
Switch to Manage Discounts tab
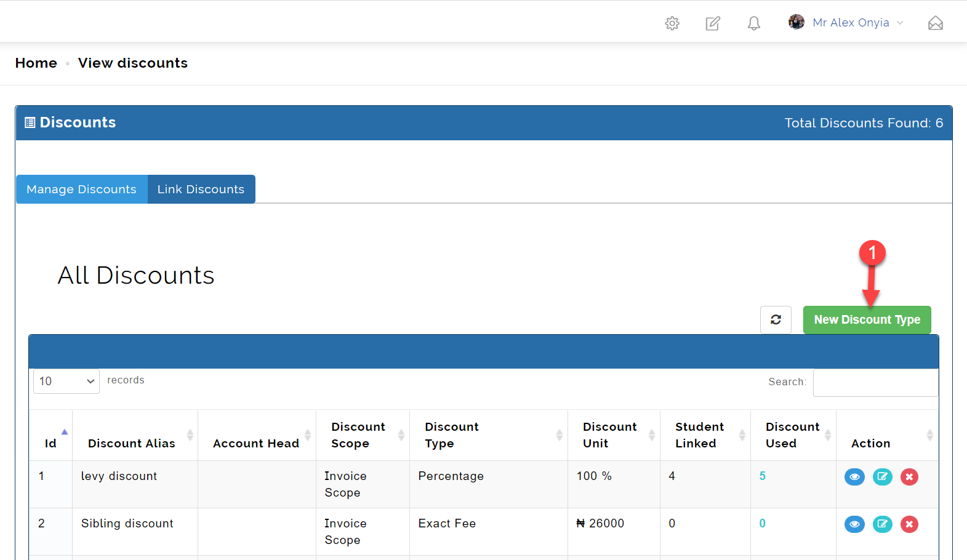point(81,190)
